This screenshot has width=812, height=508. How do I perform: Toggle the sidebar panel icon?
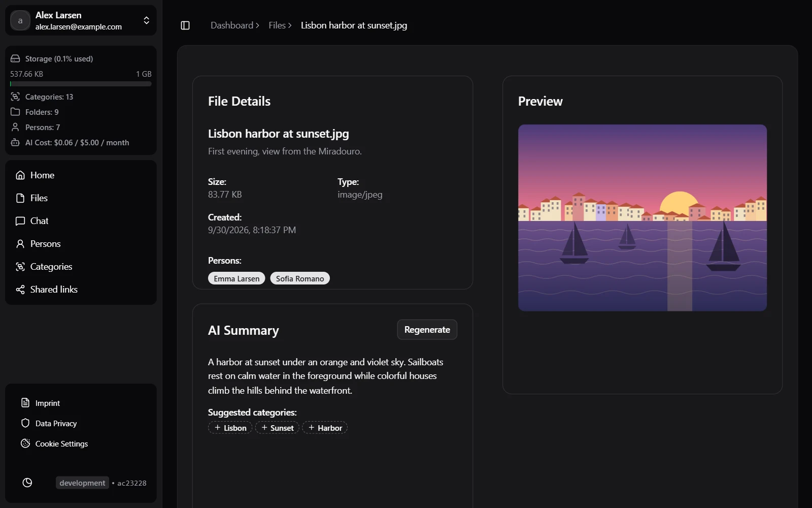click(x=185, y=25)
